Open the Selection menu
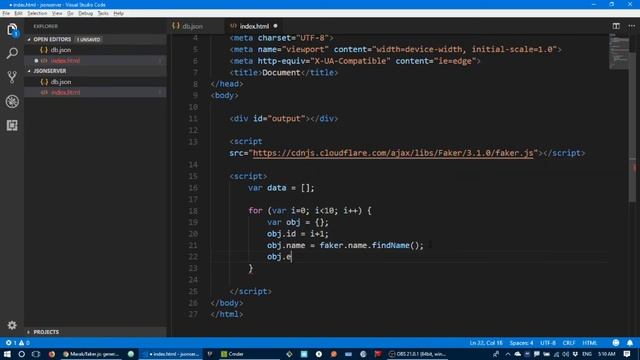This screenshot has width=640, height=360. click(37, 13)
